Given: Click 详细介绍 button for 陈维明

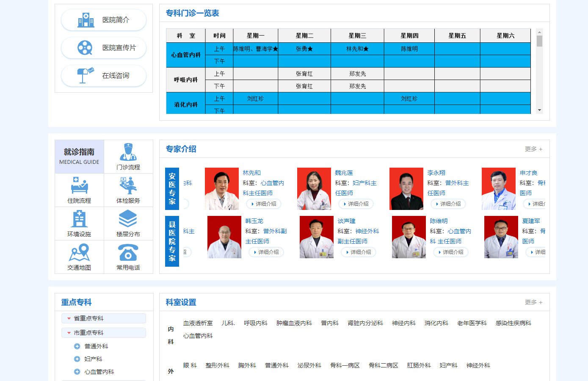Looking at the screenshot, I should pyautogui.click(x=451, y=252).
